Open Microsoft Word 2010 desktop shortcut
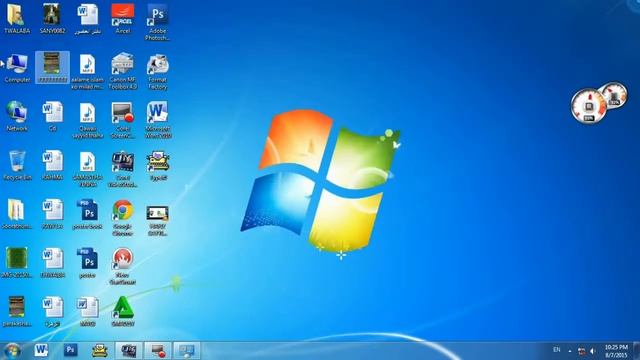 coord(158,120)
